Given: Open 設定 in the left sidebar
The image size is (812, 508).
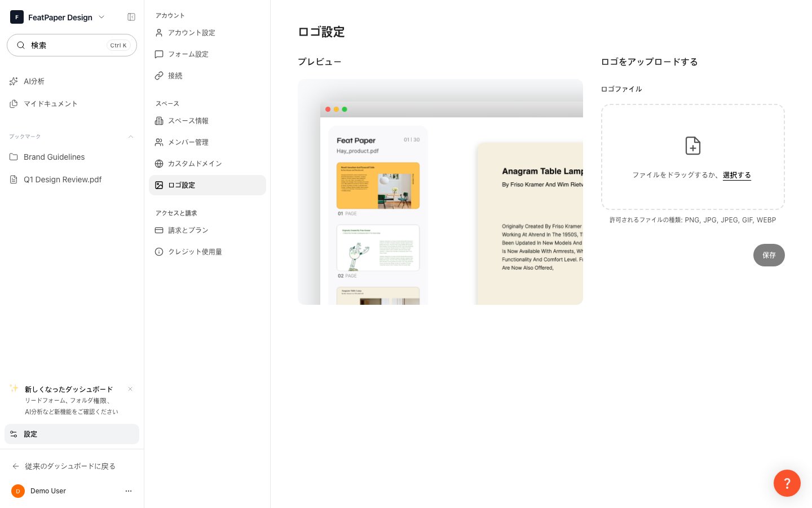Looking at the screenshot, I should pyautogui.click(x=72, y=434).
